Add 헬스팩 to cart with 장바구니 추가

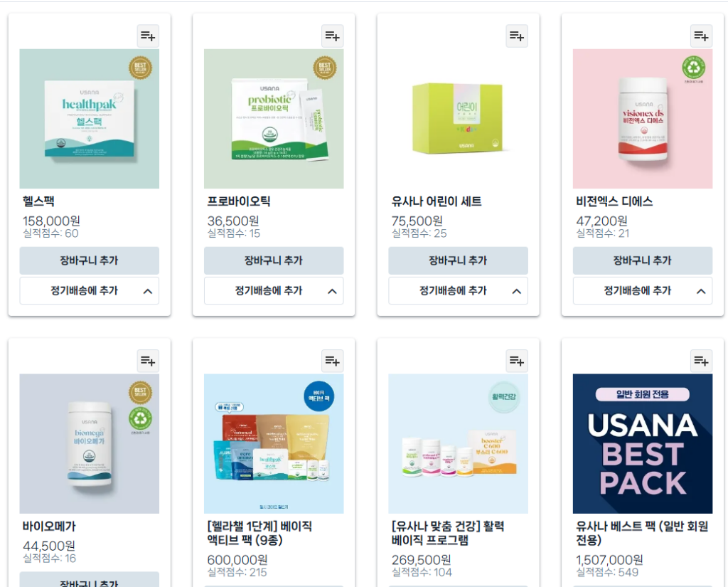point(89,260)
